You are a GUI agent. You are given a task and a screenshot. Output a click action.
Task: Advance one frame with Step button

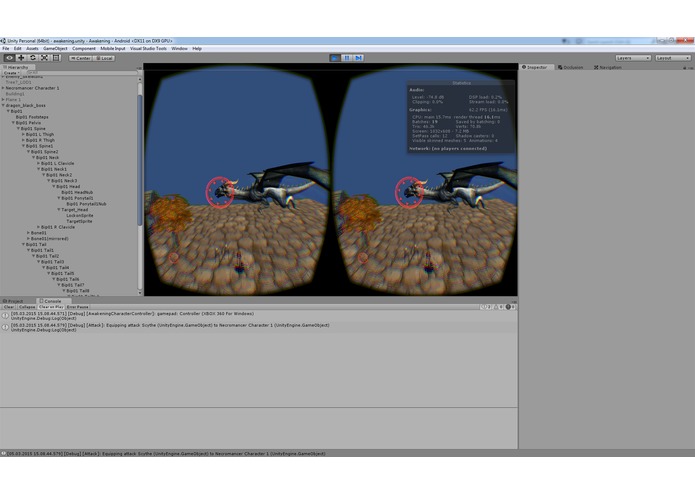click(x=359, y=58)
